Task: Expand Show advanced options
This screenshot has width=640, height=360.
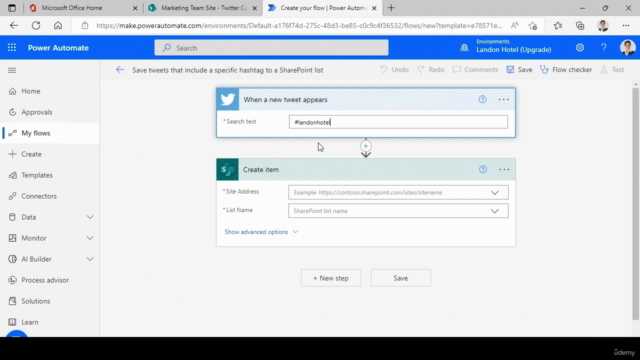Action: [x=261, y=232]
